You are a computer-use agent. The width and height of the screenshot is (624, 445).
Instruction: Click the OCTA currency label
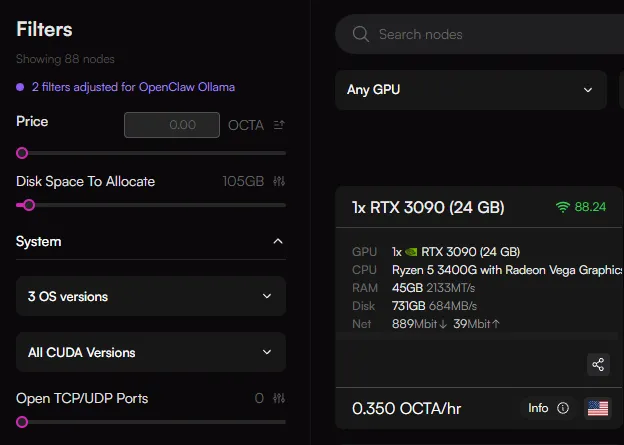(246, 125)
